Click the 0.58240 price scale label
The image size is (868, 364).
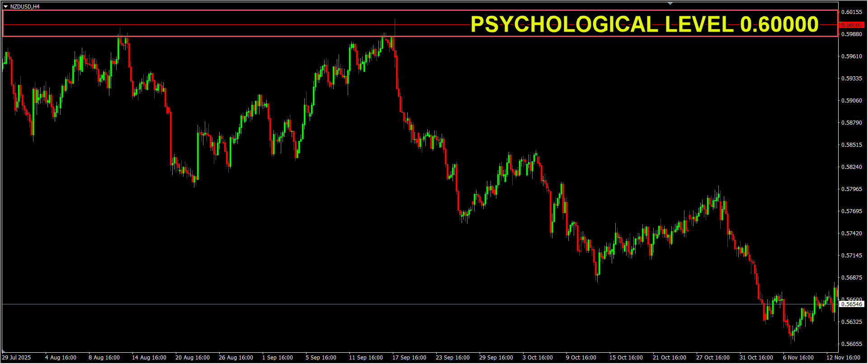(x=851, y=167)
